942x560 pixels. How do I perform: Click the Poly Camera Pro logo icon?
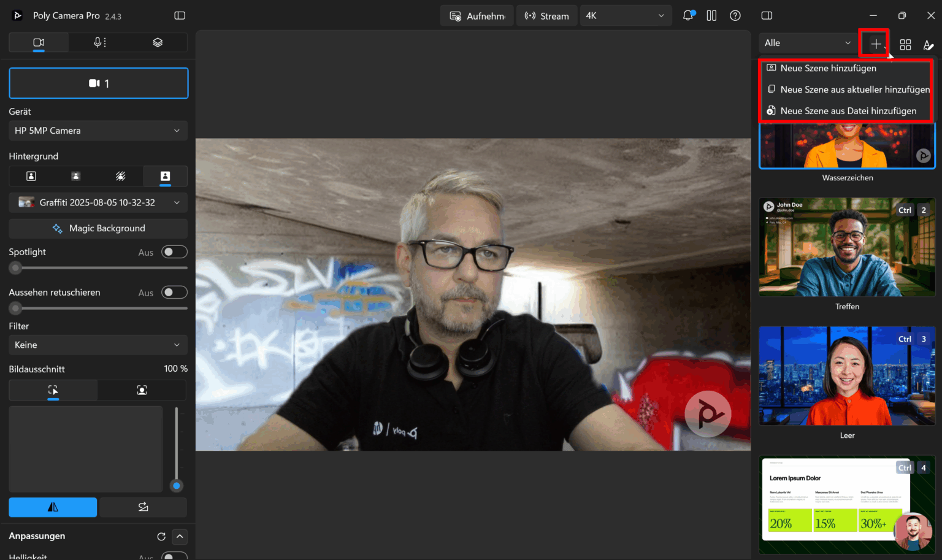18,15
